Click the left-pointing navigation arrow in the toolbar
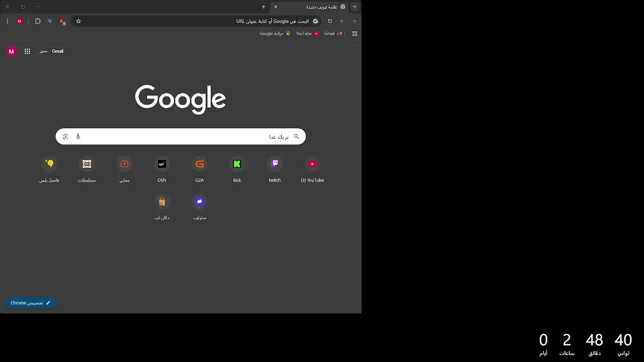This screenshot has height=362, width=644. click(x=342, y=21)
